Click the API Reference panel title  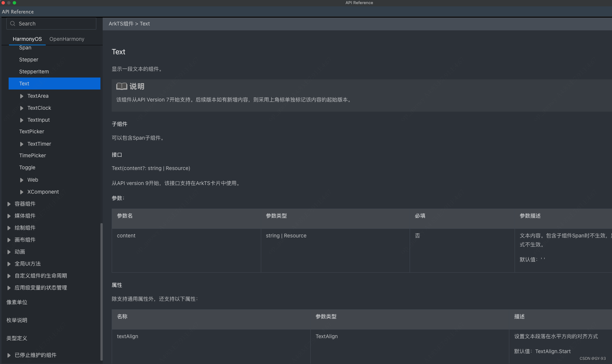[18, 12]
